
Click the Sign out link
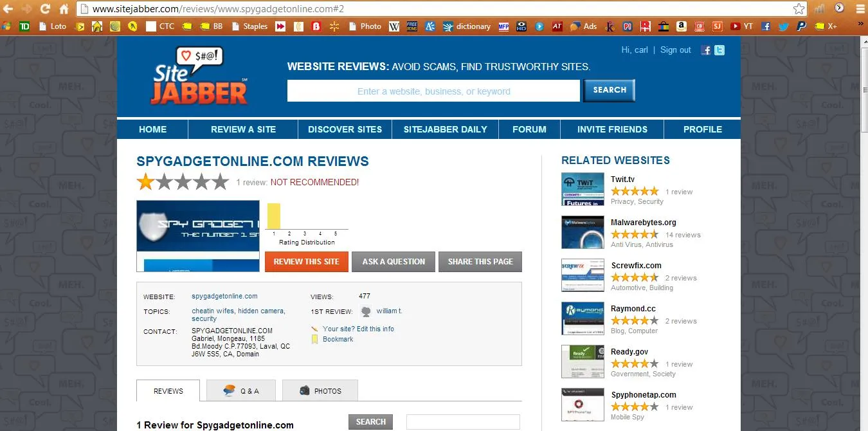pyautogui.click(x=676, y=50)
